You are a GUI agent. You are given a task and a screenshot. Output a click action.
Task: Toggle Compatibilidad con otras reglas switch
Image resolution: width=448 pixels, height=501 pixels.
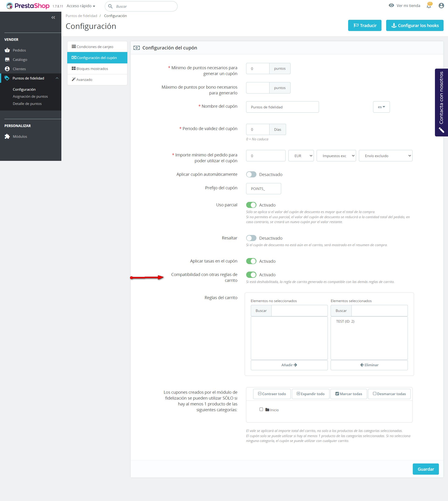[251, 275]
